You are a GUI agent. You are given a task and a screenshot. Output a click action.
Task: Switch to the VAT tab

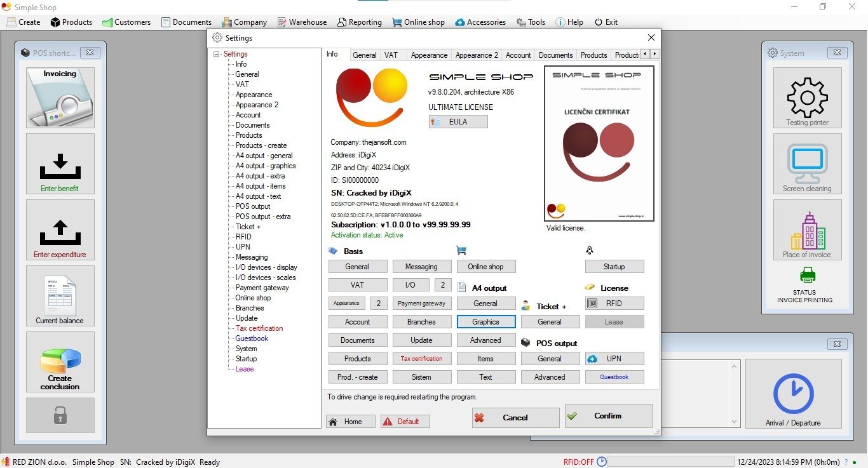point(391,55)
